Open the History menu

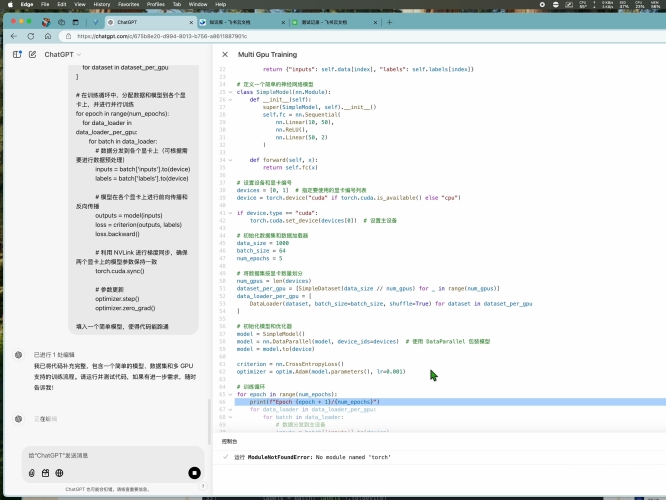coord(102,4)
